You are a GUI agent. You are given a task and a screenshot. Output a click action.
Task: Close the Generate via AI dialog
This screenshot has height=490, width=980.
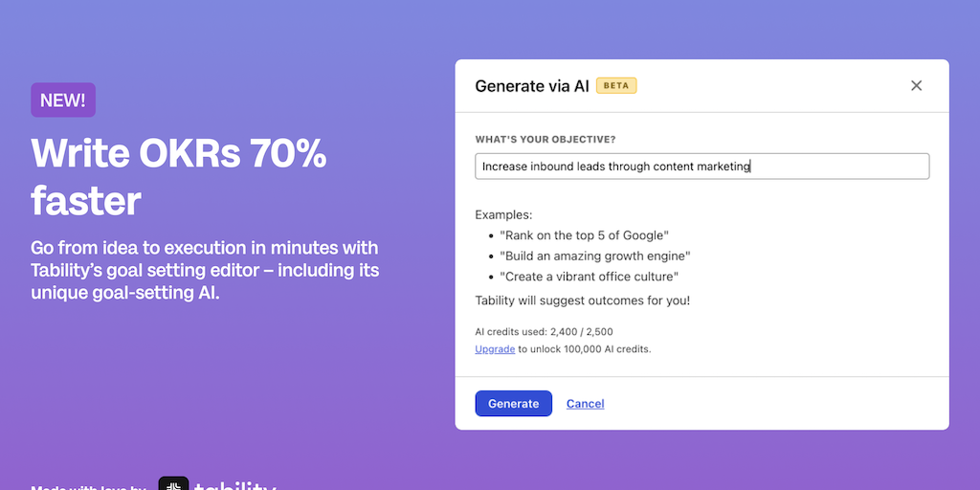point(916,86)
